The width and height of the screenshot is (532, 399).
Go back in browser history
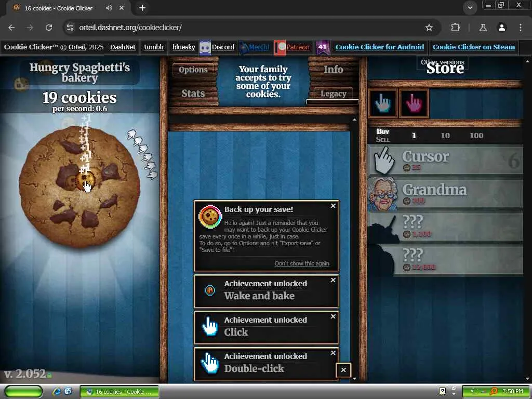click(x=11, y=28)
